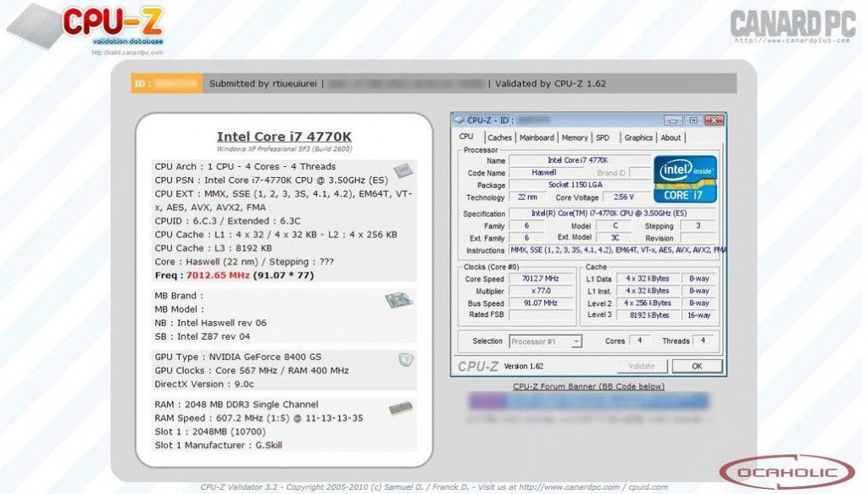Switch to the Caches tab
The height and width of the screenshot is (494, 868).
point(500,138)
